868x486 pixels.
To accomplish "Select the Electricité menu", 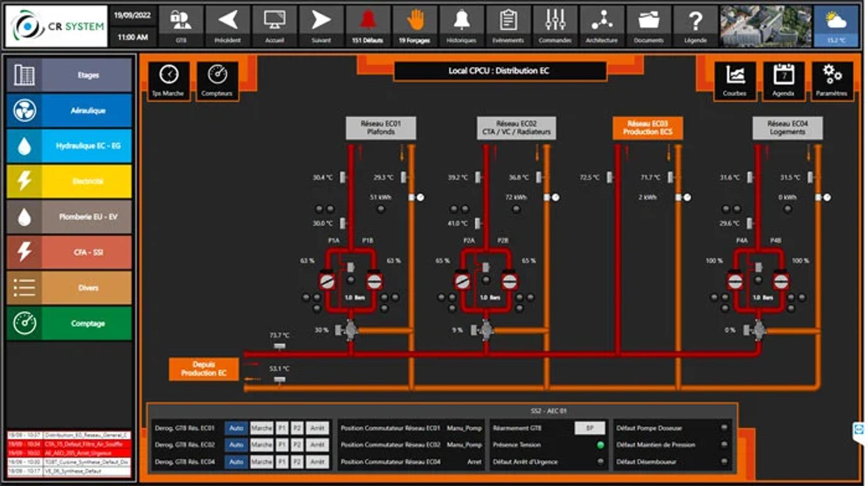I will 69,181.
